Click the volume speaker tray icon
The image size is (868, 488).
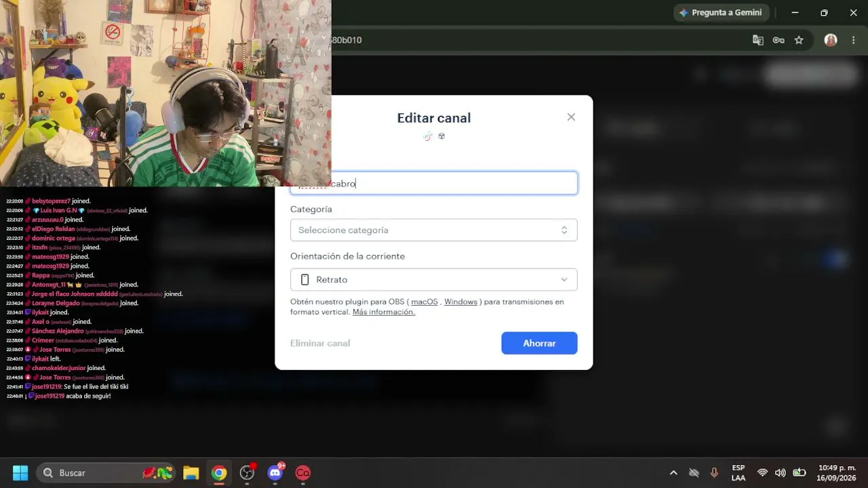(x=781, y=472)
